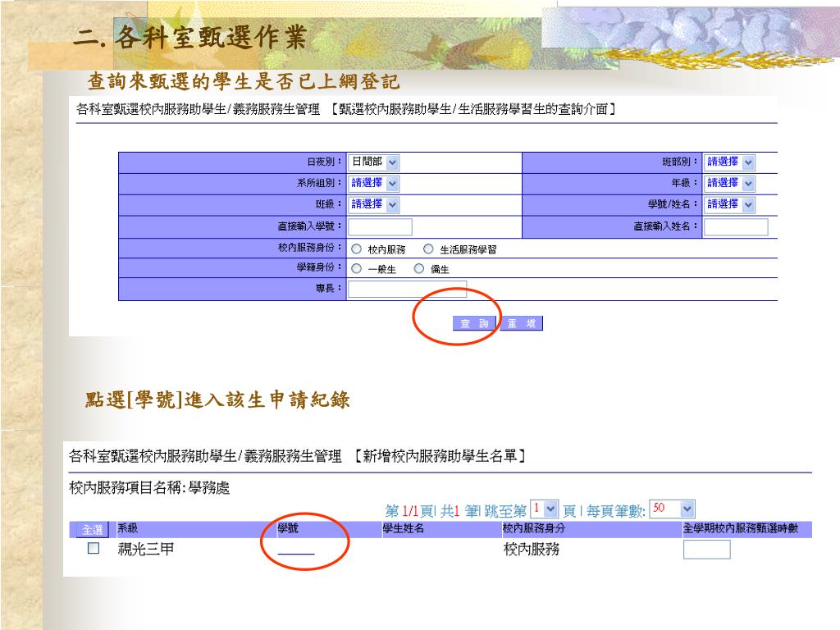Tick the checkbox for 觀光三甲 row
Image resolution: width=840 pixels, height=630 pixels.
pos(94,548)
